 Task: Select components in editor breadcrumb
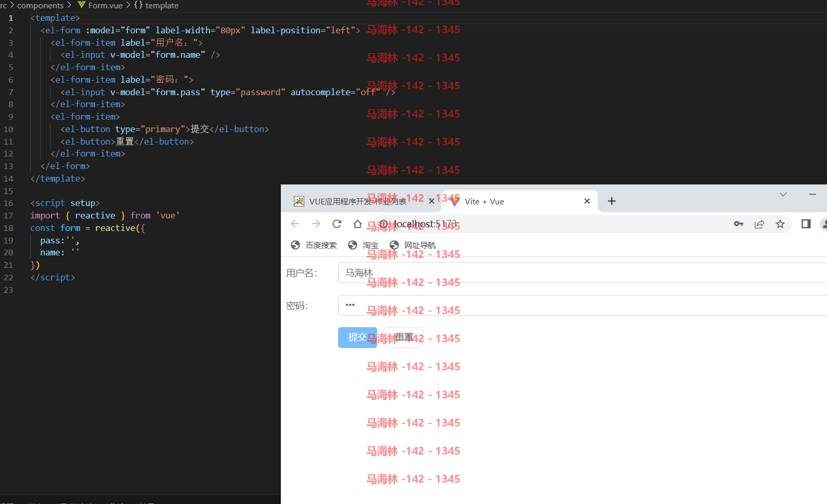click(41, 5)
